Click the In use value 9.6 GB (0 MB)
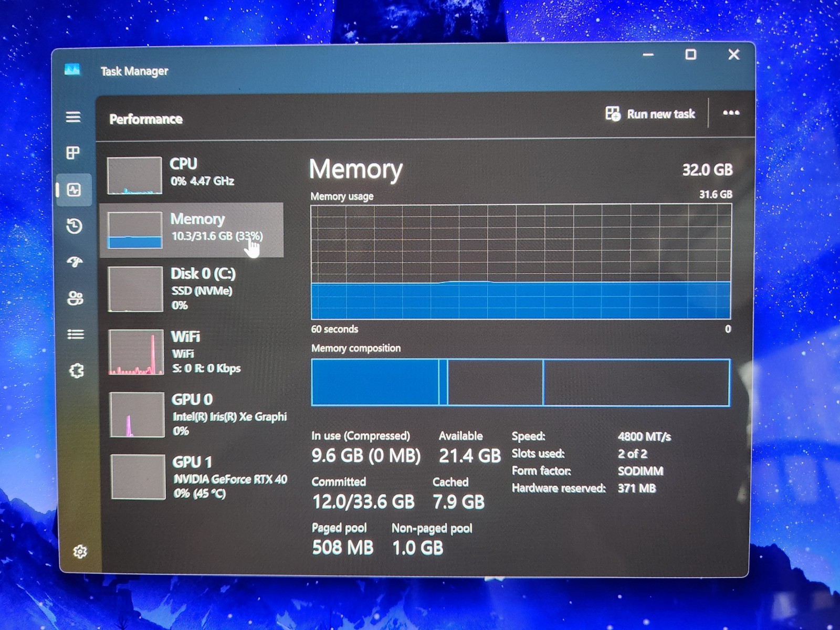The width and height of the screenshot is (840, 630). (x=366, y=455)
